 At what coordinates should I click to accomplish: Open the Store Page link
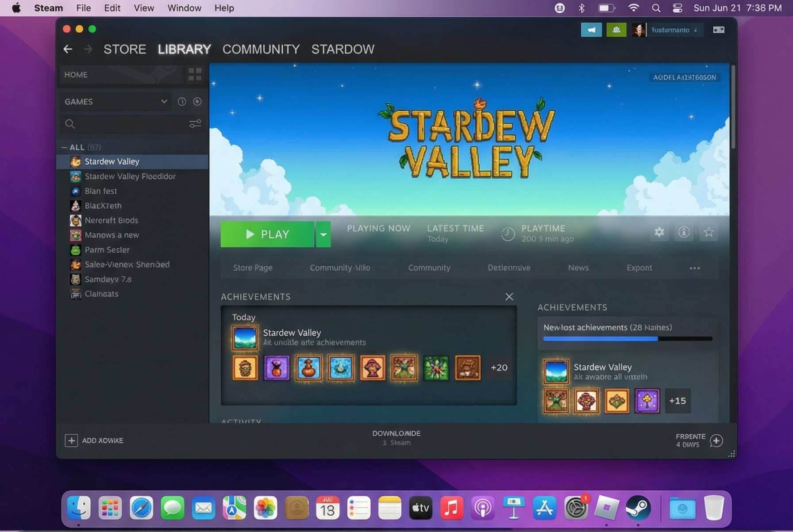[252, 268]
